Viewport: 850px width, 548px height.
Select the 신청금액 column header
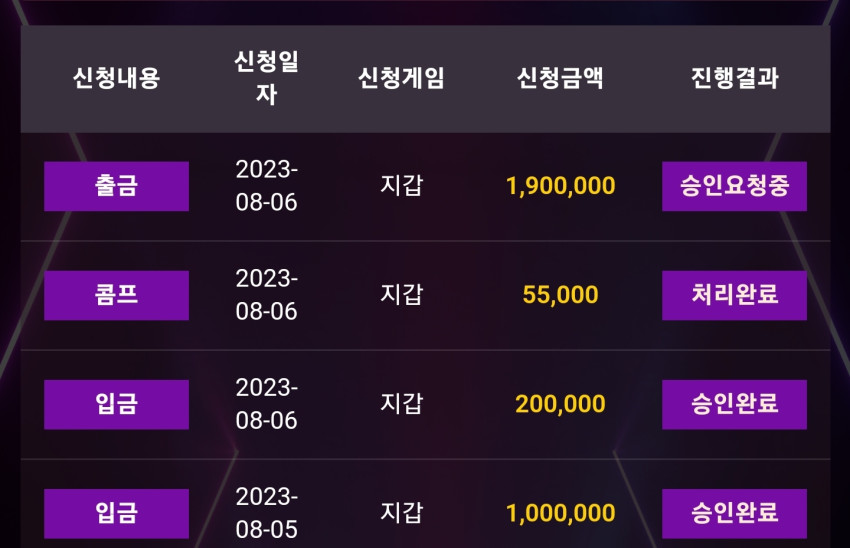pyautogui.click(x=561, y=78)
